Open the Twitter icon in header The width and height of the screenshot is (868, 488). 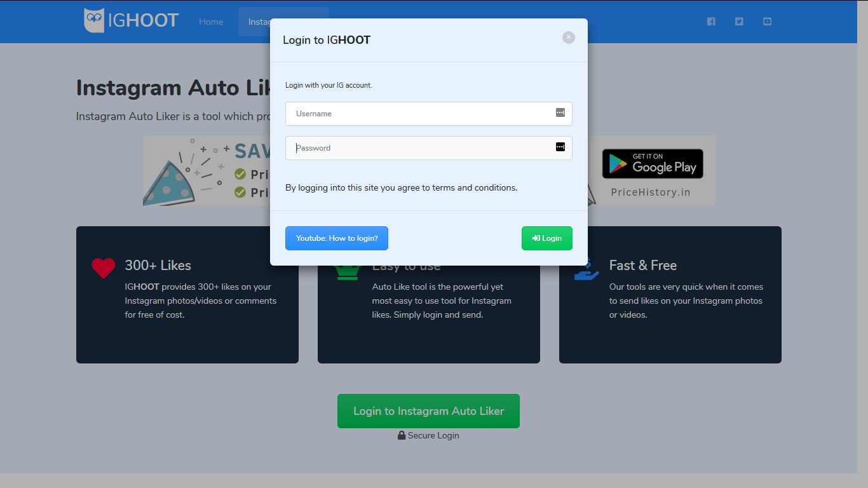click(x=739, y=22)
